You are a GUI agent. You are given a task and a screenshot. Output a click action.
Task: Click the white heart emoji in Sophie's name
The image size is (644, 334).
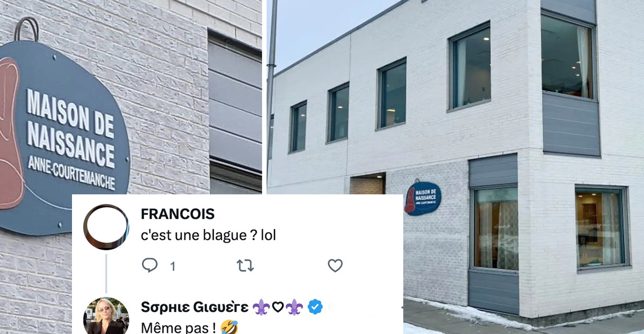click(x=278, y=307)
